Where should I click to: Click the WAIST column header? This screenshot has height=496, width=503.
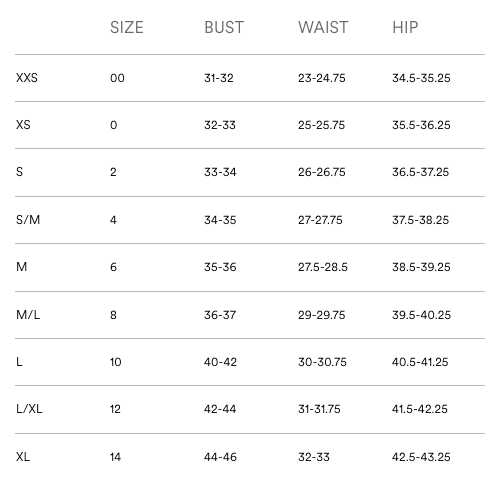pos(323,27)
